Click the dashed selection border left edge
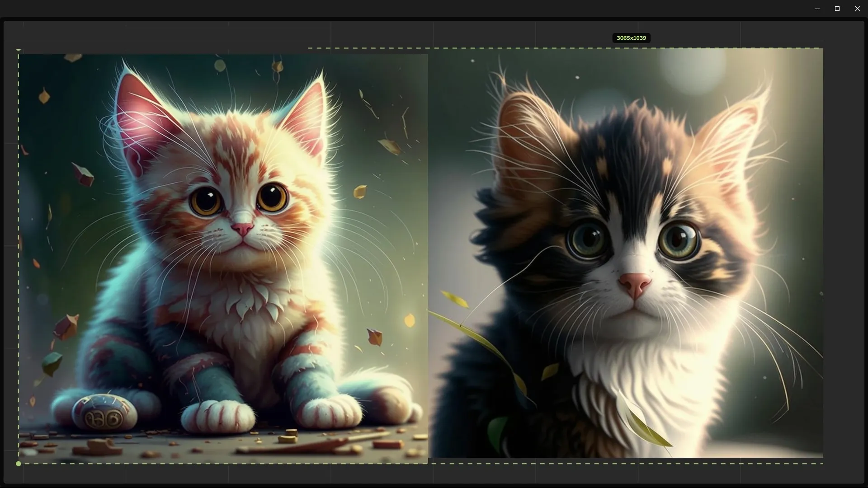 click(19, 253)
